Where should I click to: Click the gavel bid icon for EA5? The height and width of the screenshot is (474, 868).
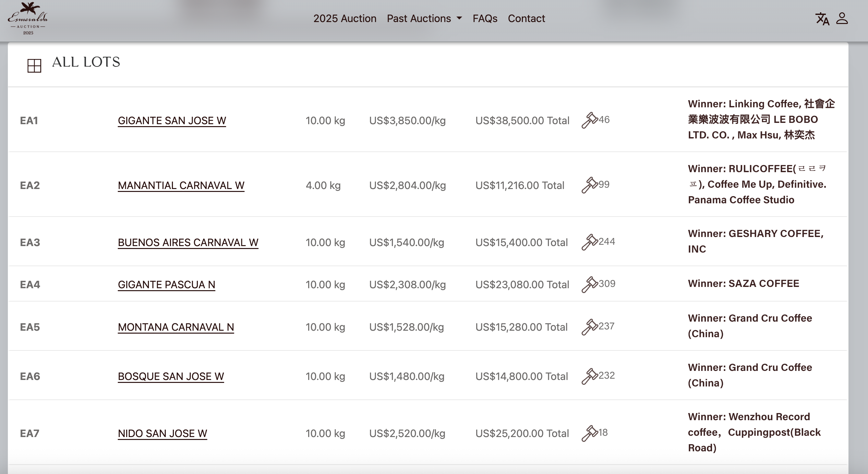590,327
